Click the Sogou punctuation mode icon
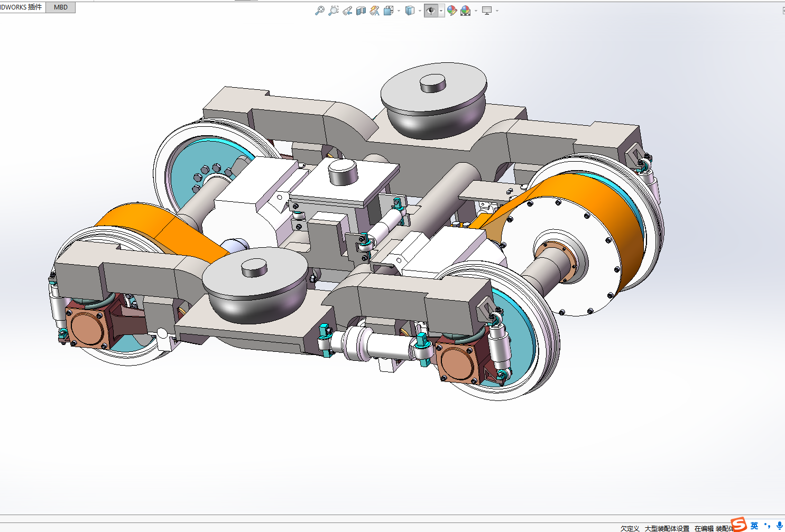The width and height of the screenshot is (785, 532). point(767,526)
